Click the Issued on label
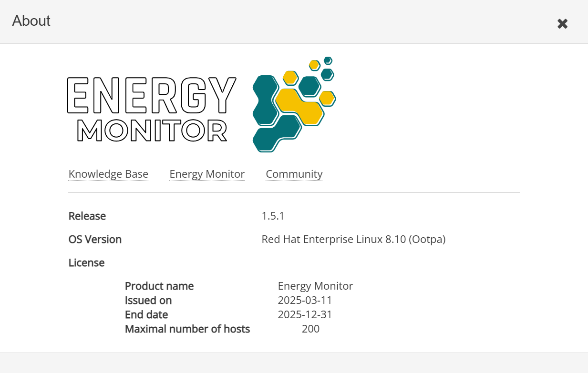The image size is (588, 373). coord(148,301)
